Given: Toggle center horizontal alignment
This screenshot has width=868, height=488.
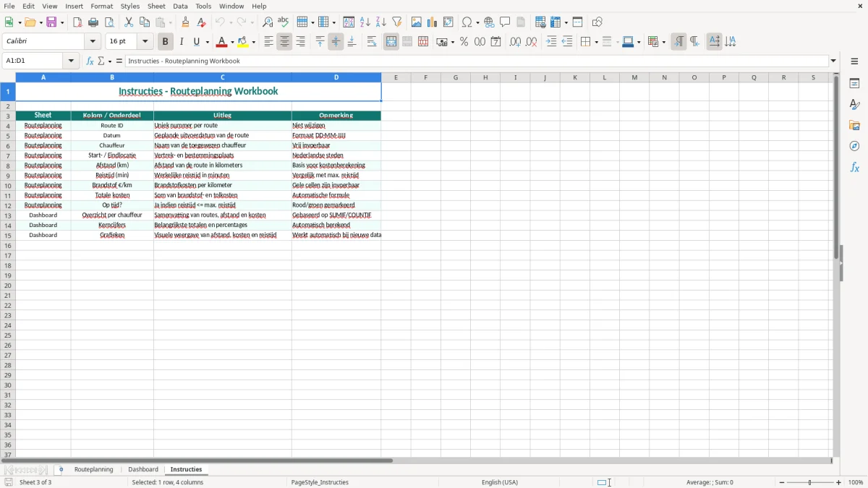Looking at the screenshot, I should (284, 42).
